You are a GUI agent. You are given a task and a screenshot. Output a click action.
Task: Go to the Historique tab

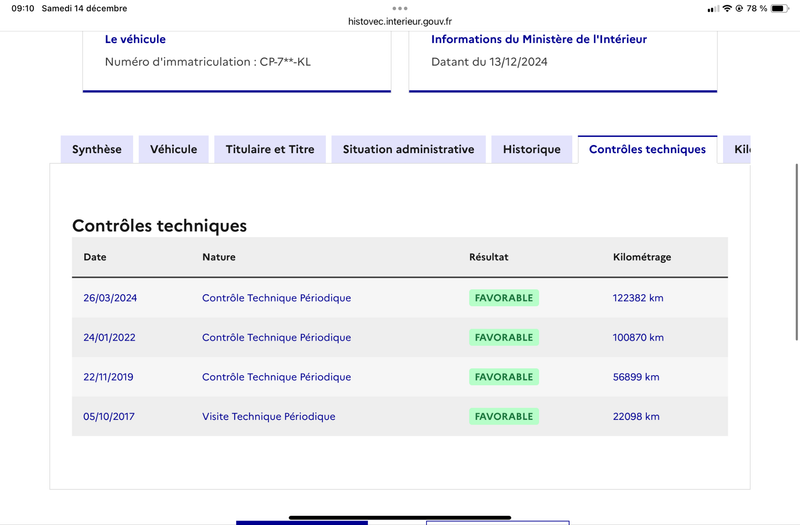pyautogui.click(x=532, y=149)
